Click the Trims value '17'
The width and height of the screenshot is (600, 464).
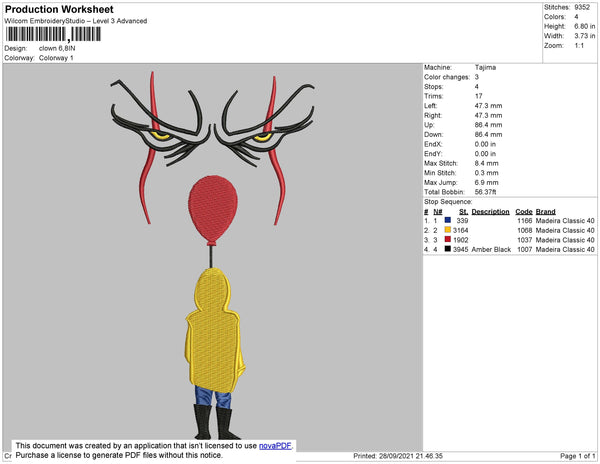tap(478, 96)
